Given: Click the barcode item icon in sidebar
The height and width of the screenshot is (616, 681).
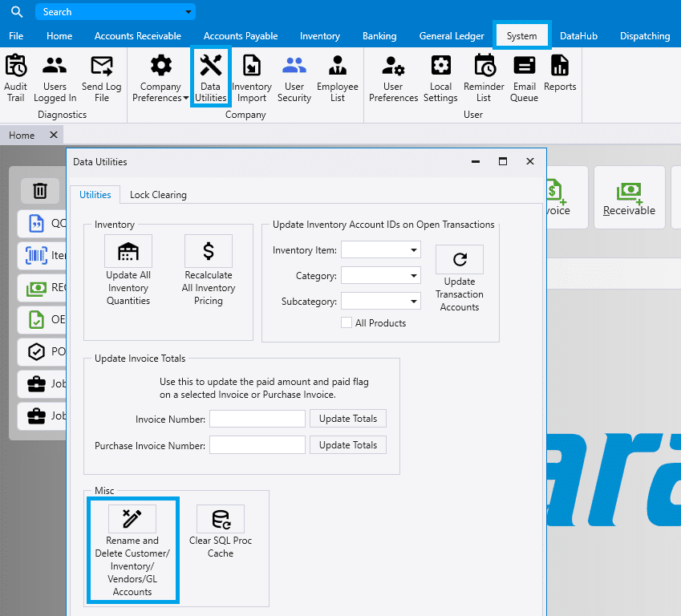Looking at the screenshot, I should click(36, 255).
